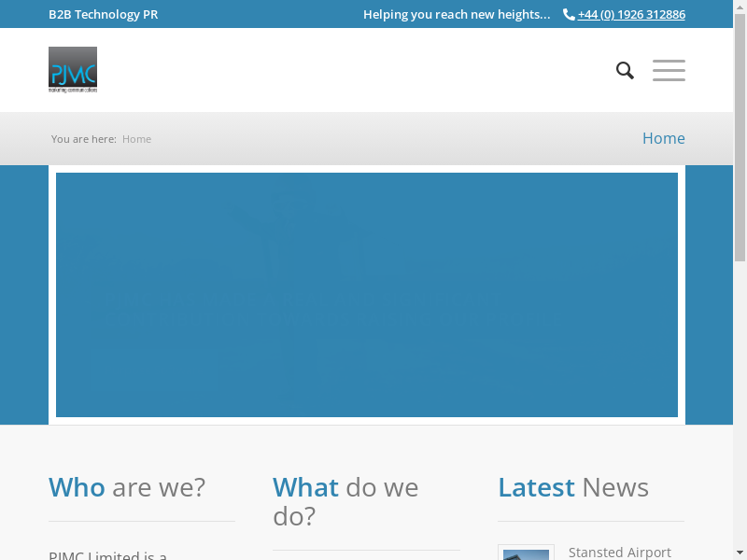747x560 pixels.
Task: Open the search magnifier icon
Action: (625, 71)
